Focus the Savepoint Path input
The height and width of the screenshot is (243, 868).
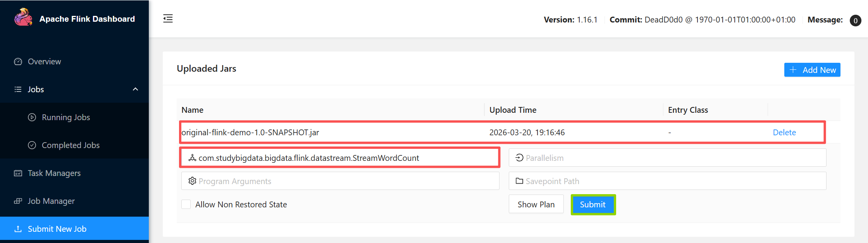pyautogui.click(x=667, y=181)
